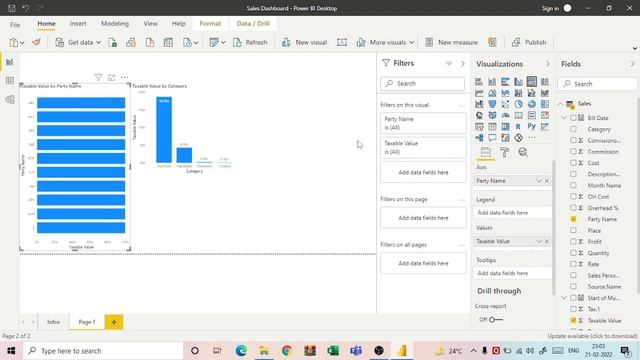Select the Python visual icon

pyautogui.click(x=531, y=127)
